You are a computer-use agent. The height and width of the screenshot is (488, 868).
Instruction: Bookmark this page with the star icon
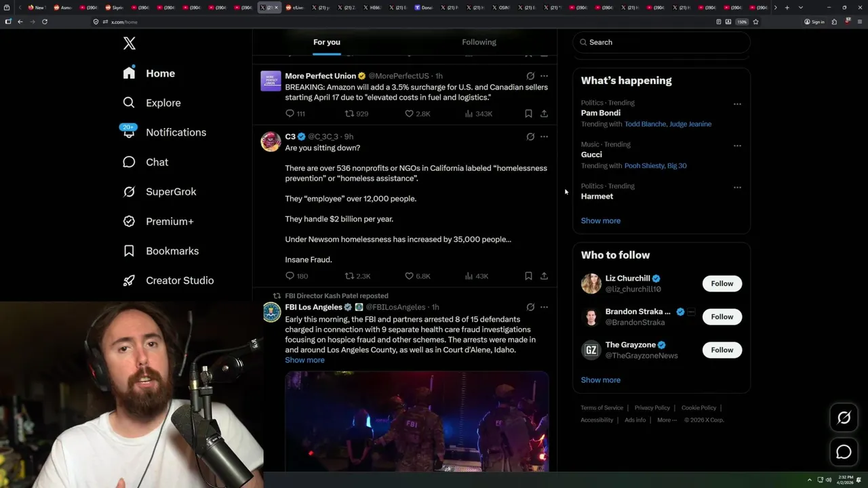pos(755,22)
